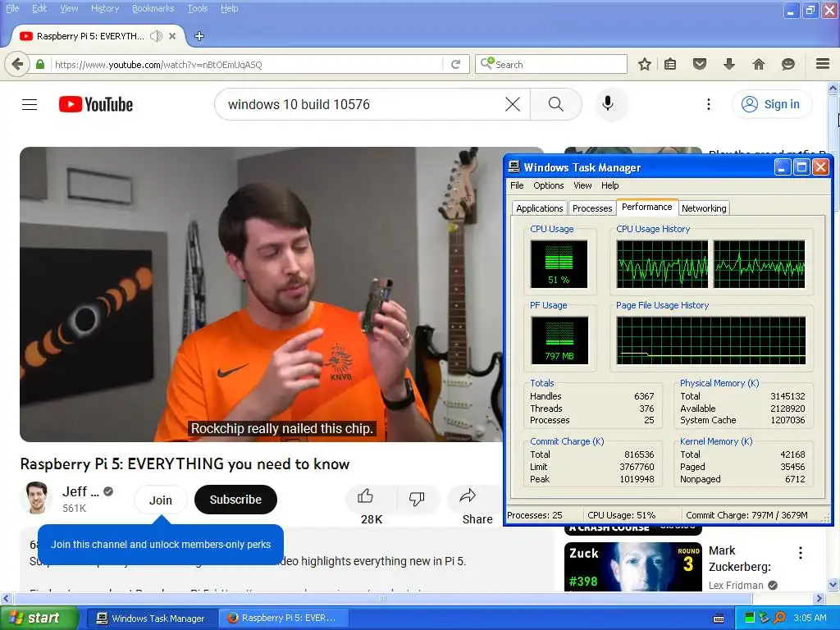Open Task Manager File menu
The height and width of the screenshot is (630, 840).
click(517, 185)
